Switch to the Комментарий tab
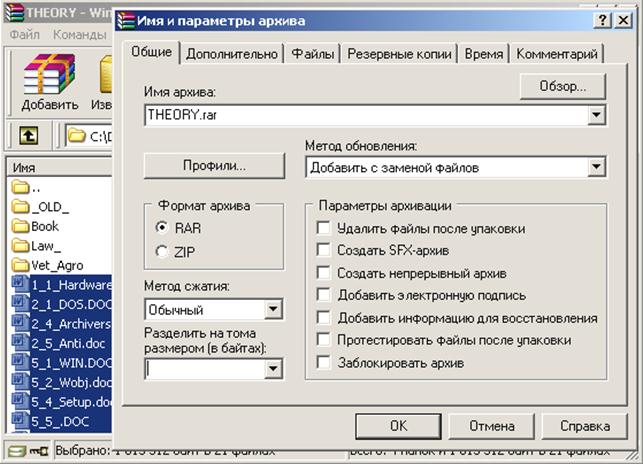Image resolution: width=643 pixels, height=464 pixels. (557, 54)
